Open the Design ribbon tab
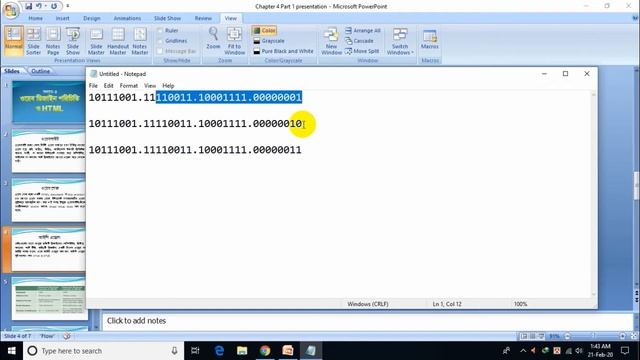640x360 pixels. coord(91,18)
